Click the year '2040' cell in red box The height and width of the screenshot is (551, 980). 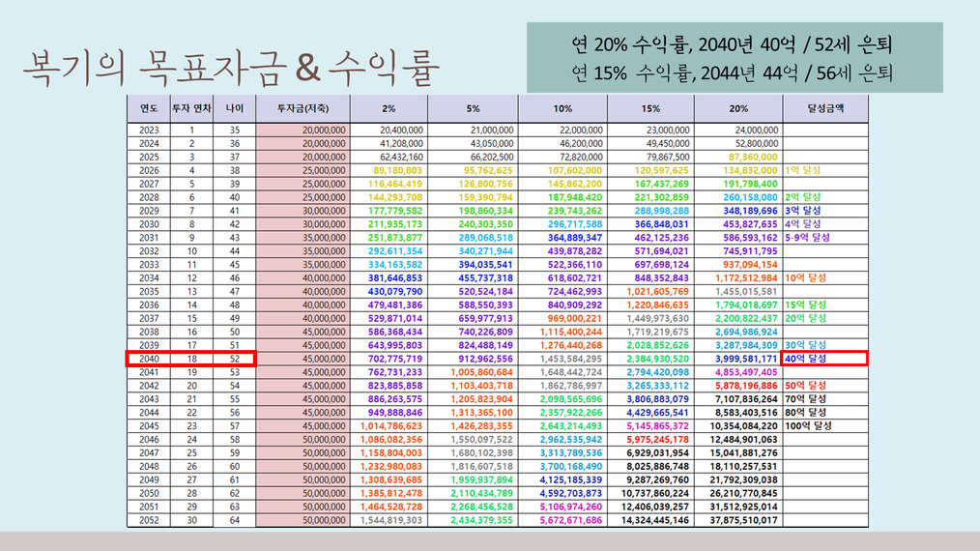click(x=148, y=359)
